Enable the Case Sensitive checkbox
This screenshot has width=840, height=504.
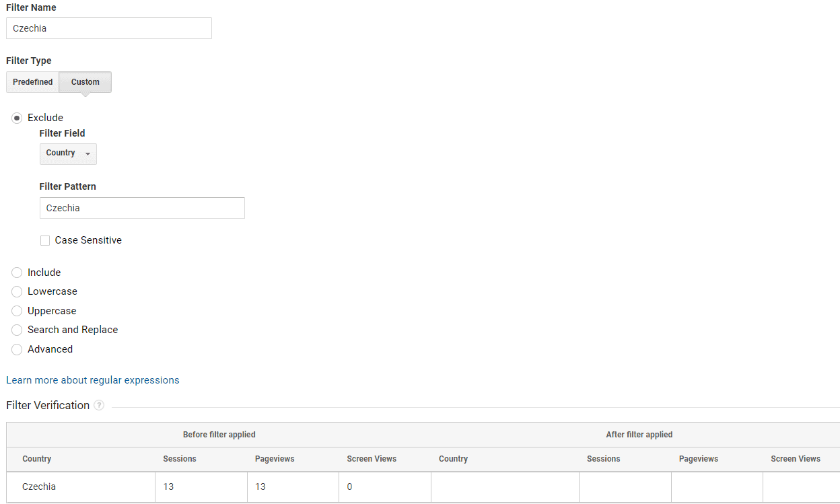[45, 240]
